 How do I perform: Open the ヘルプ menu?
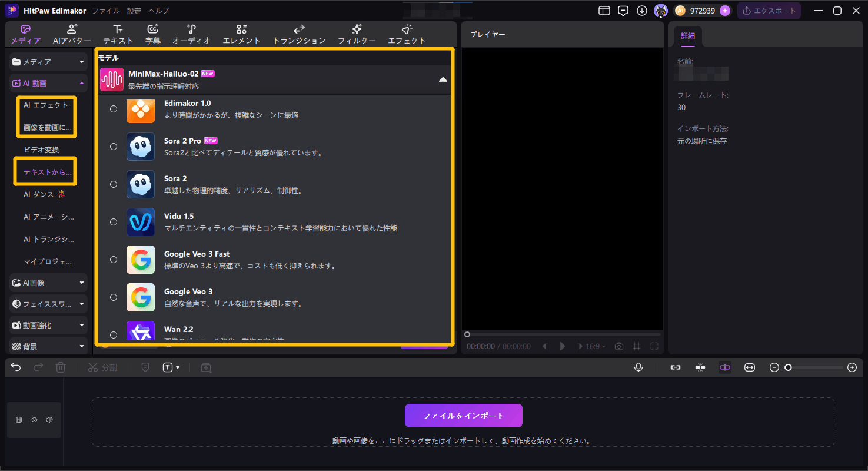[158, 11]
